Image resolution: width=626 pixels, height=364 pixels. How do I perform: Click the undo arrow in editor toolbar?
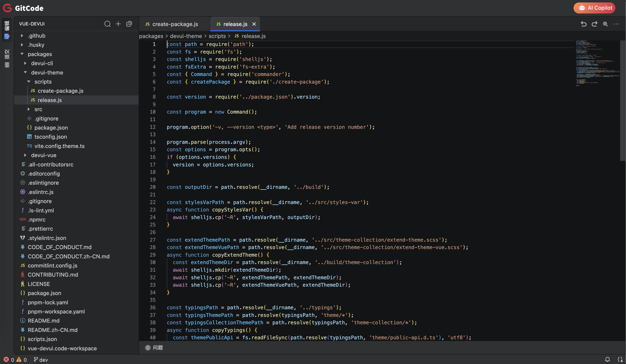(x=583, y=24)
